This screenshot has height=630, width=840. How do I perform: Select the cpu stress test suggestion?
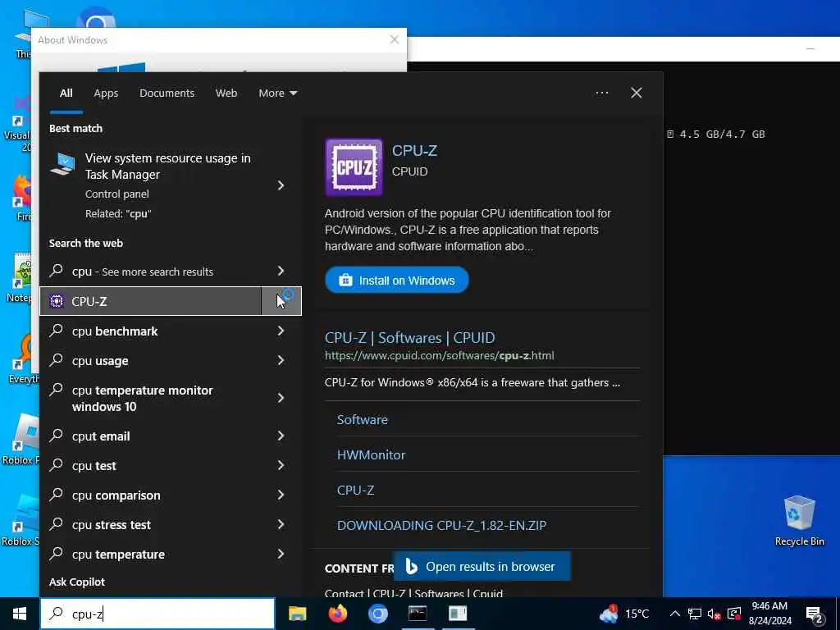(x=151, y=524)
